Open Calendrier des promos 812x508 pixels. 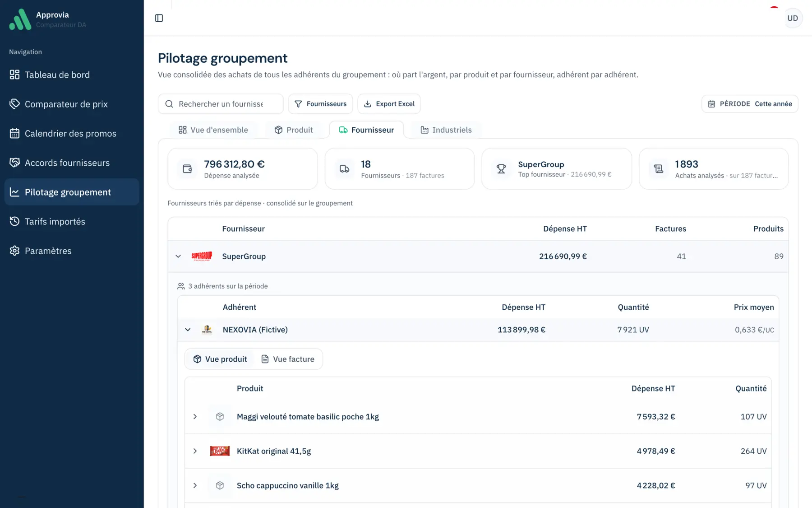pyautogui.click(x=72, y=133)
